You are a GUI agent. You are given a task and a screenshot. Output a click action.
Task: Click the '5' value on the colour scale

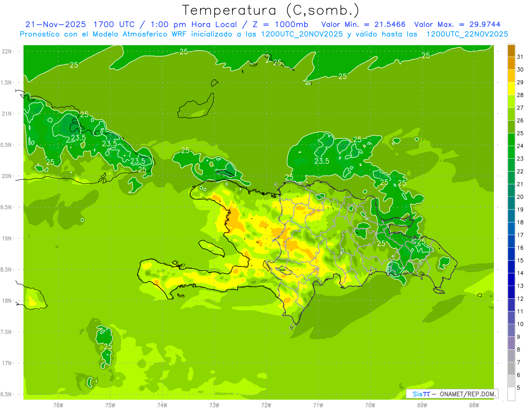[x=519, y=388]
